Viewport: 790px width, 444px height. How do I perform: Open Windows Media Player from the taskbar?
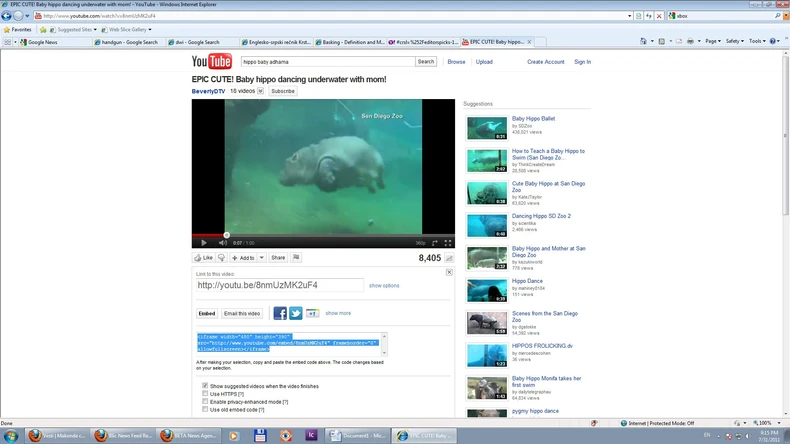(233, 435)
